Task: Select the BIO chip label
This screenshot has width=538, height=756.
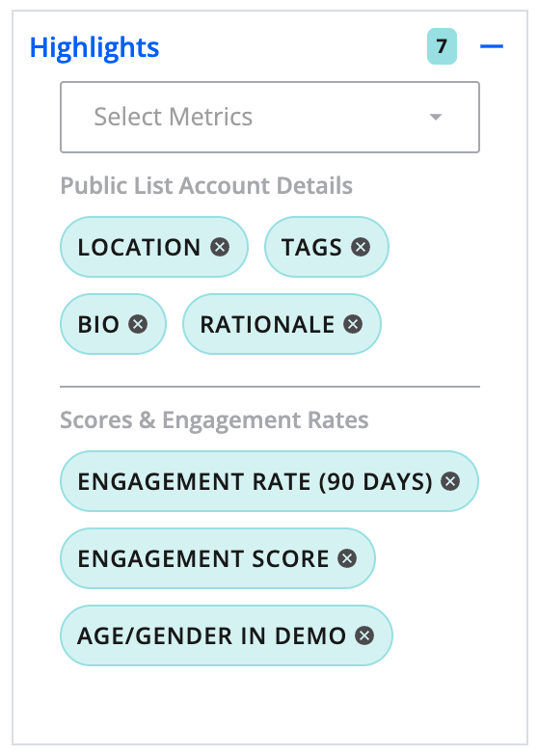Action: pyautogui.click(x=98, y=324)
